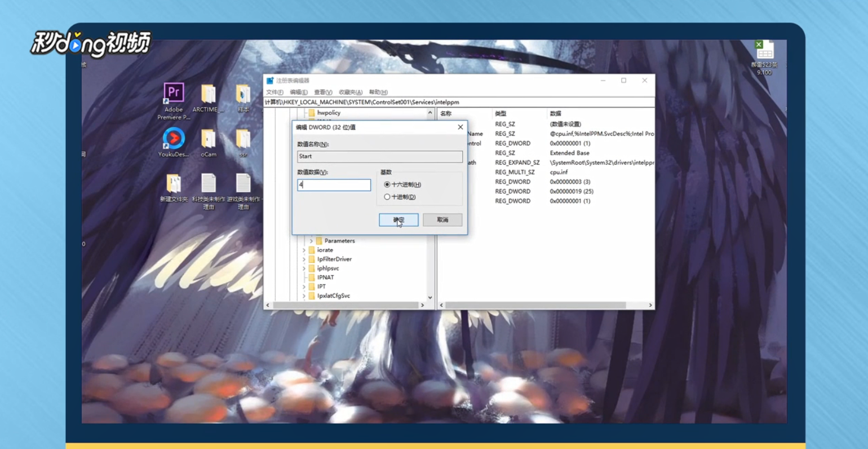Open the 样本 folder on the desktop
The width and height of the screenshot is (868, 449).
pyautogui.click(x=243, y=98)
